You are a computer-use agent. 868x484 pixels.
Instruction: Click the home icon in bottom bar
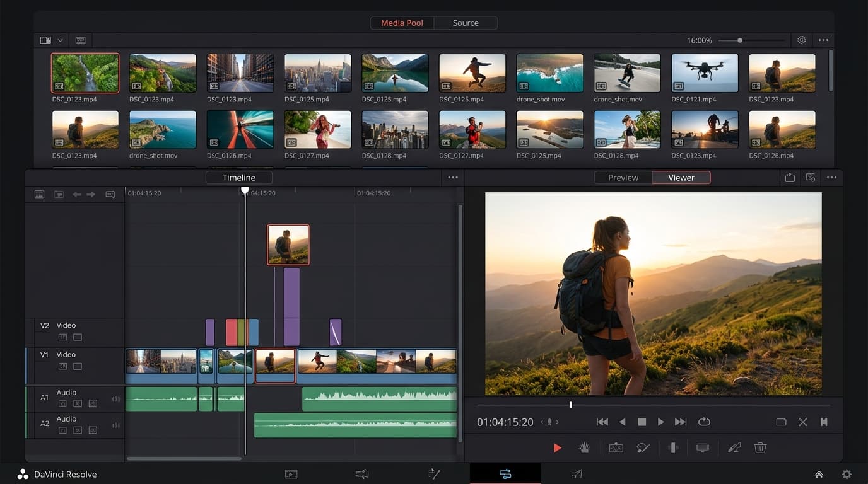[x=819, y=475]
